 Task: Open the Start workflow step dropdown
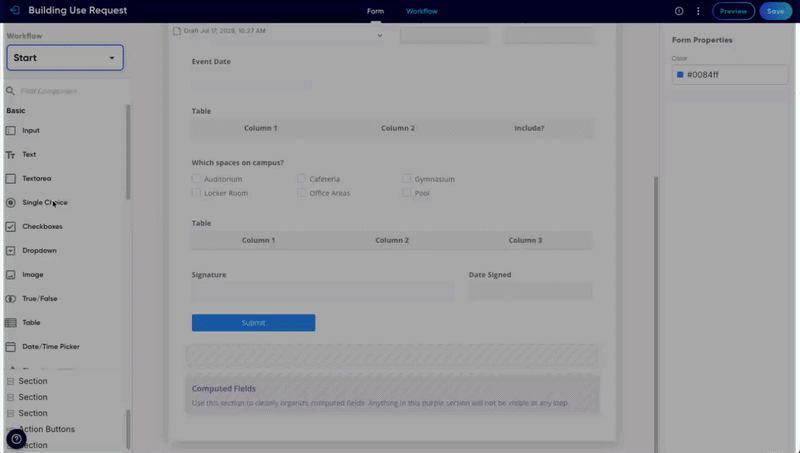tap(65, 58)
